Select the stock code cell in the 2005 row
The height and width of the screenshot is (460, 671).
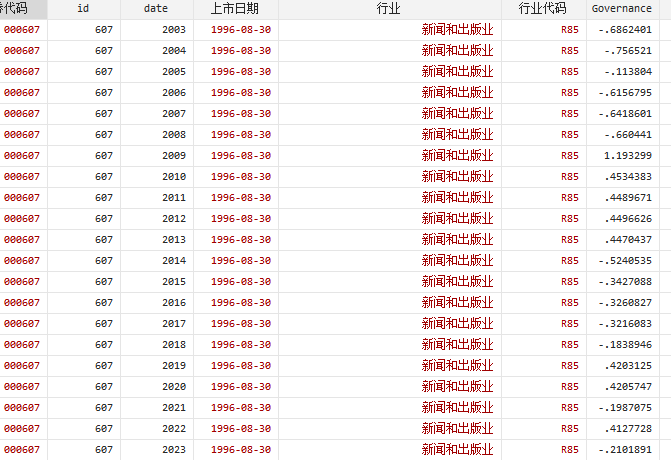(21, 72)
